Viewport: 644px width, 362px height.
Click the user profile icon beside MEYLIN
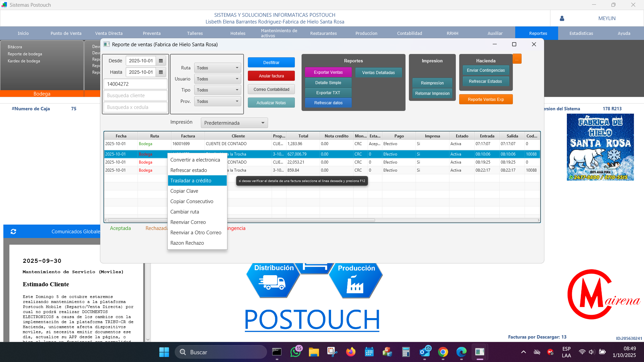click(562, 18)
